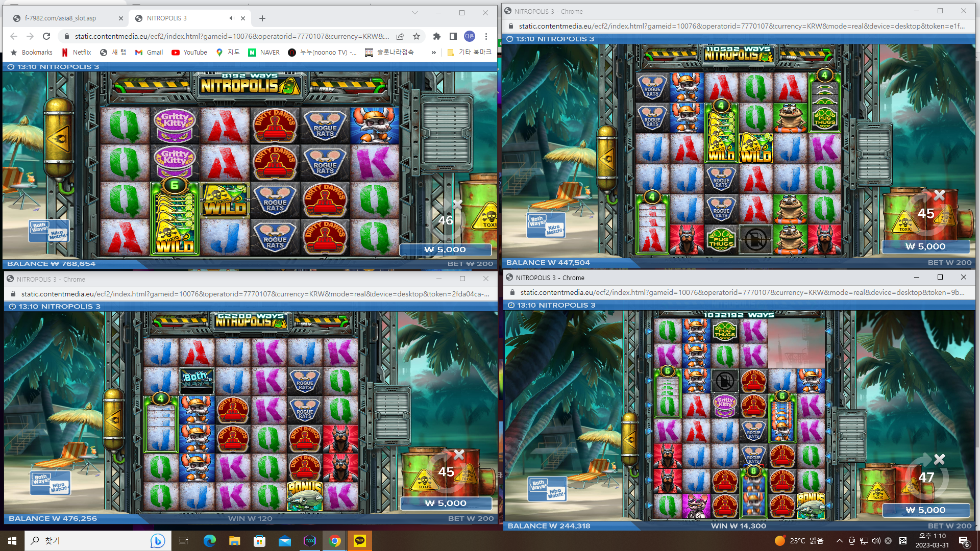Open KakaoTalk from the taskbar
This screenshot has height=551, width=980.
click(360, 541)
